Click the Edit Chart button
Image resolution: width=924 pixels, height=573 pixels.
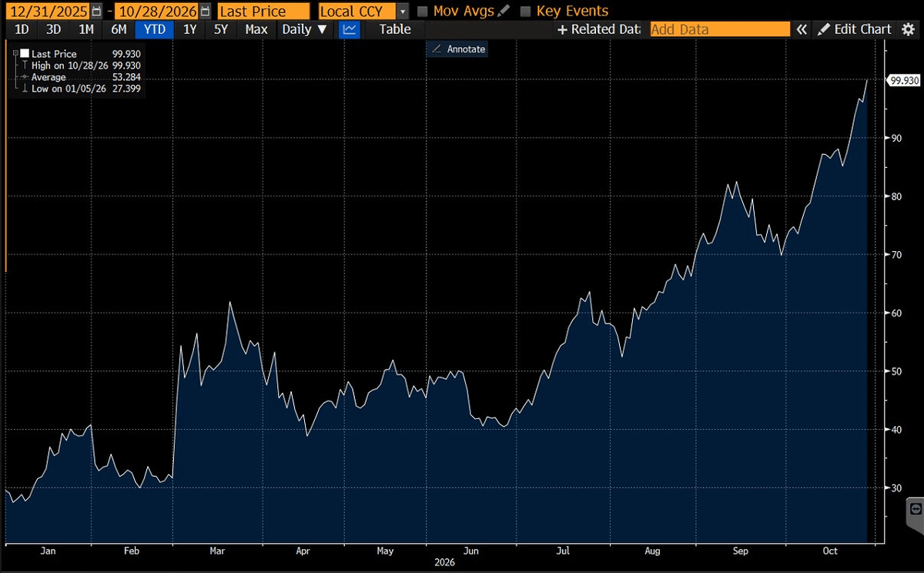point(855,29)
